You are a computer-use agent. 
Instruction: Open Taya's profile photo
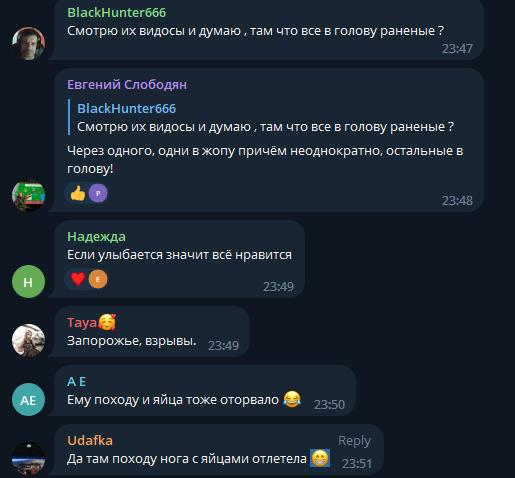coord(28,340)
